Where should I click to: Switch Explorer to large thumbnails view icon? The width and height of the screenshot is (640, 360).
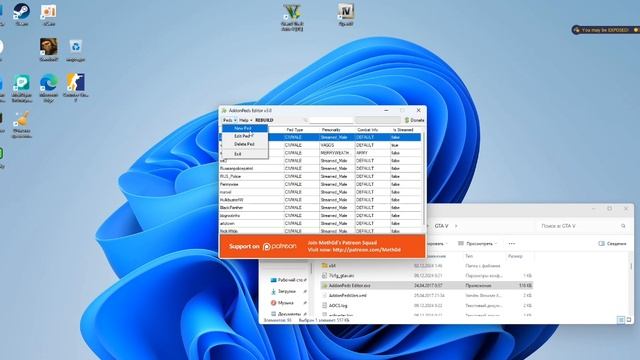click(x=629, y=320)
